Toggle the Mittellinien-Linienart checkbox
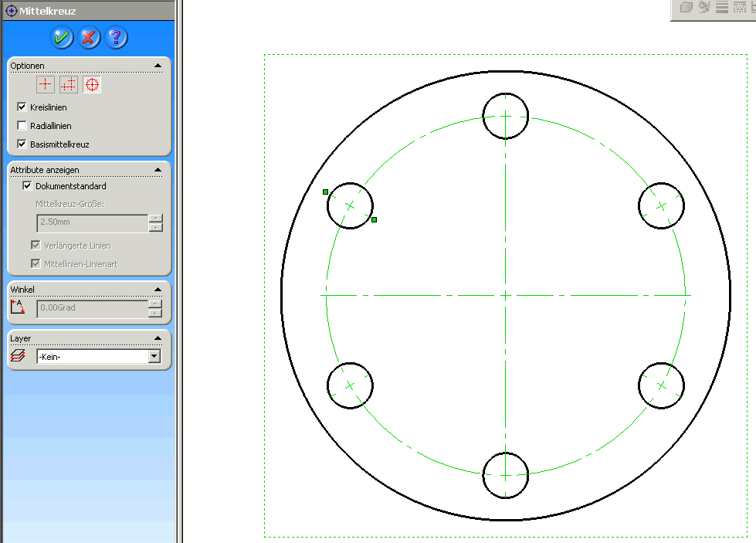The width and height of the screenshot is (756, 543). (x=36, y=263)
